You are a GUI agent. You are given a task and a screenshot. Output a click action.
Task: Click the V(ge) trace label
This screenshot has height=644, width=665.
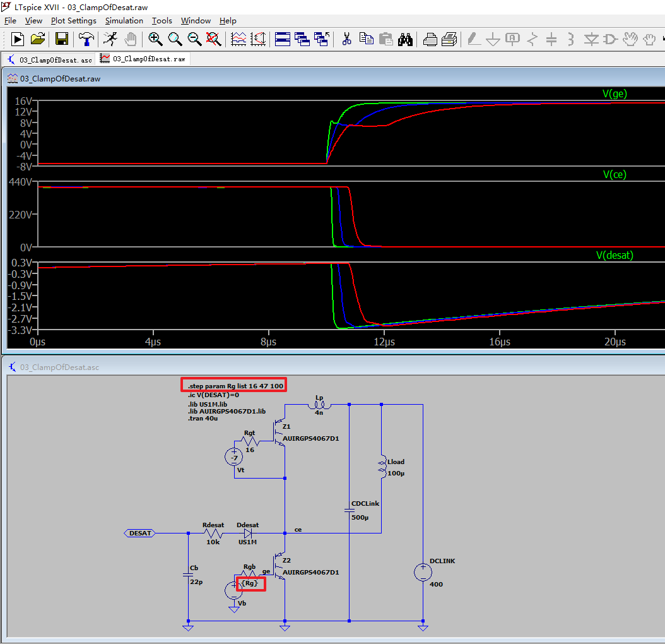614,94
